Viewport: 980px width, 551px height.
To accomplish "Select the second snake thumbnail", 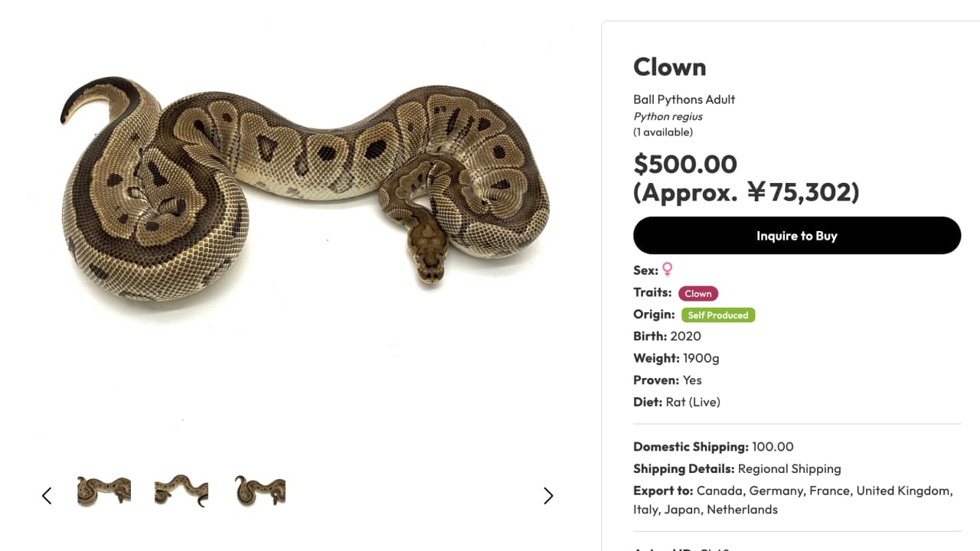I will (181, 491).
